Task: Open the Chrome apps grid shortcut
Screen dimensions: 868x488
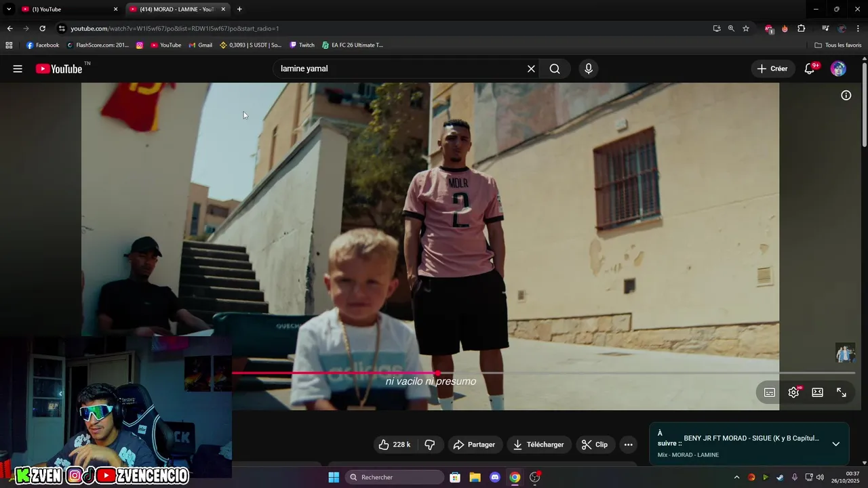Action: tap(9, 45)
